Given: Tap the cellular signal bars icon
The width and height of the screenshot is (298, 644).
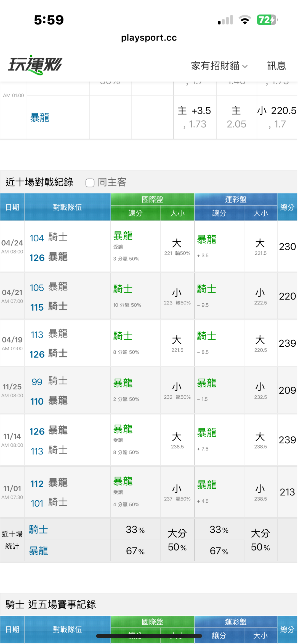Looking at the screenshot, I should (225, 20).
